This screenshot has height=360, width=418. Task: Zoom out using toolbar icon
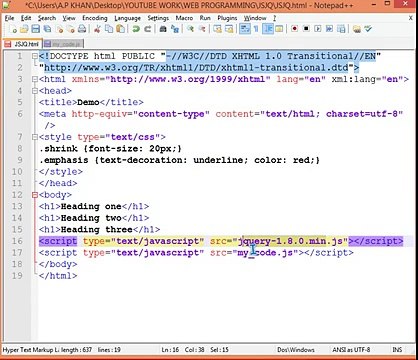[202, 29]
